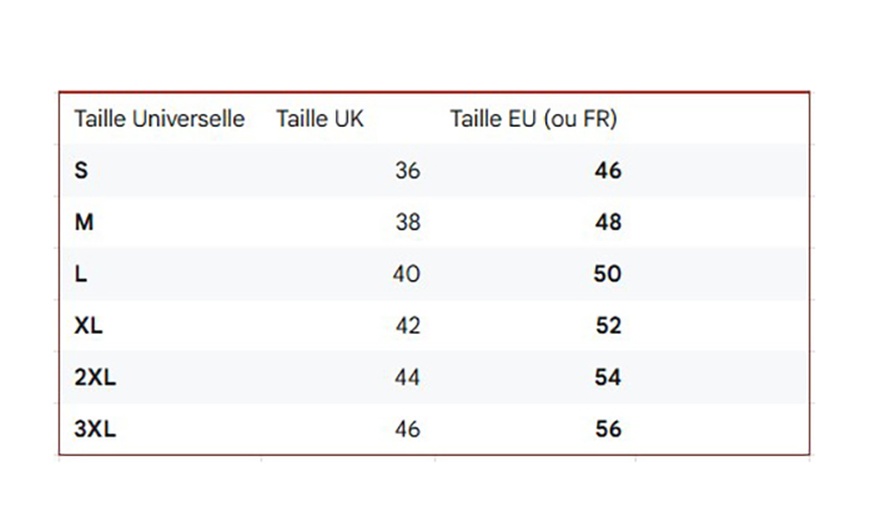Click the "Taille EU (ou FR)" header
The image size is (870, 524).
[533, 119]
